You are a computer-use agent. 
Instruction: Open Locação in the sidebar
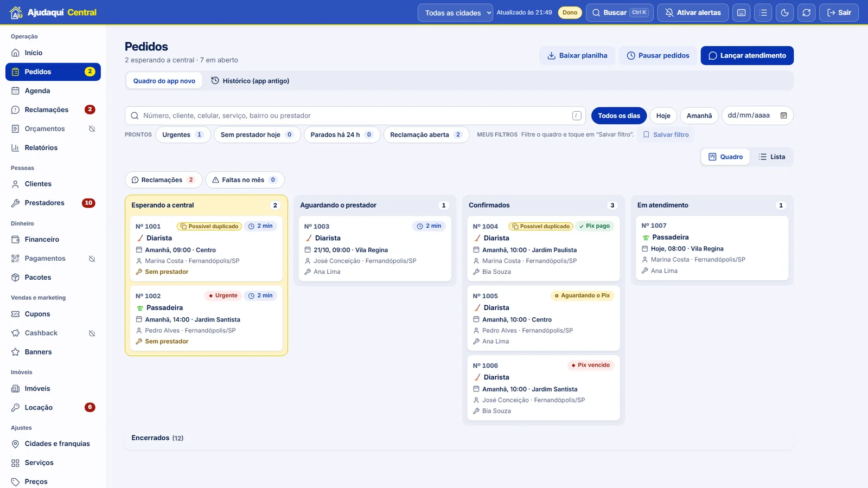[53, 407]
